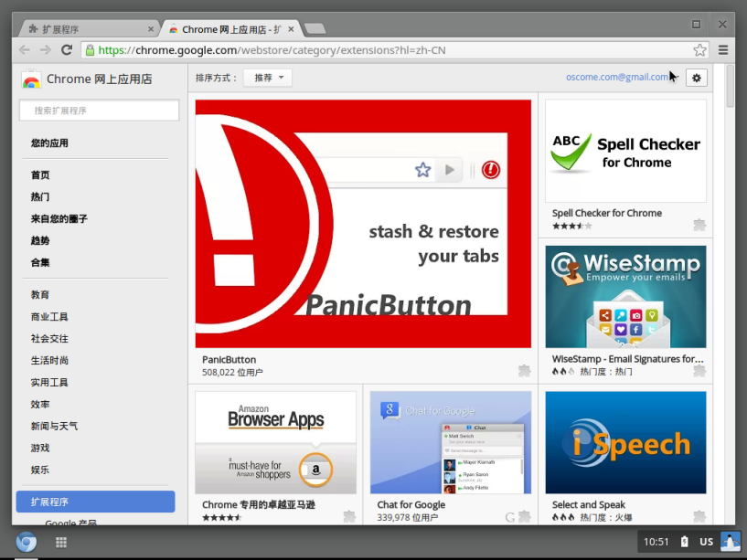Select the 游戏 category in the sidebar
The height and width of the screenshot is (560, 747).
[x=40, y=449]
